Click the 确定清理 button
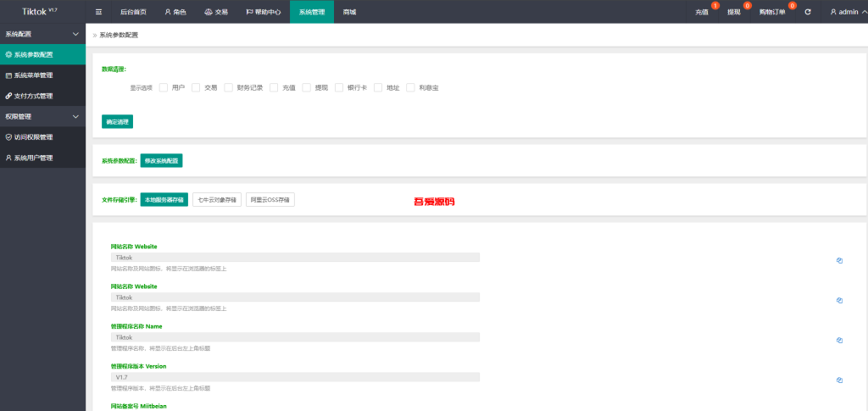Viewport: 868px width, 411px height. 117,122
